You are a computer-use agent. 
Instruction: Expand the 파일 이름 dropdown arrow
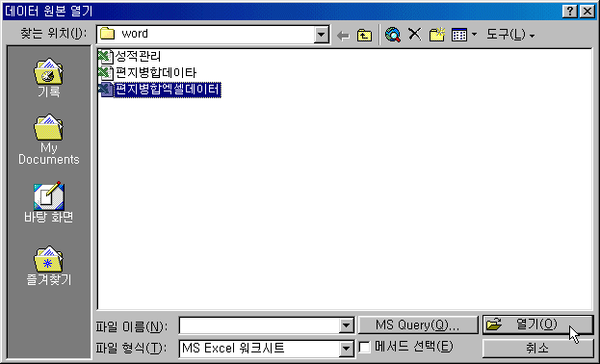click(x=347, y=325)
